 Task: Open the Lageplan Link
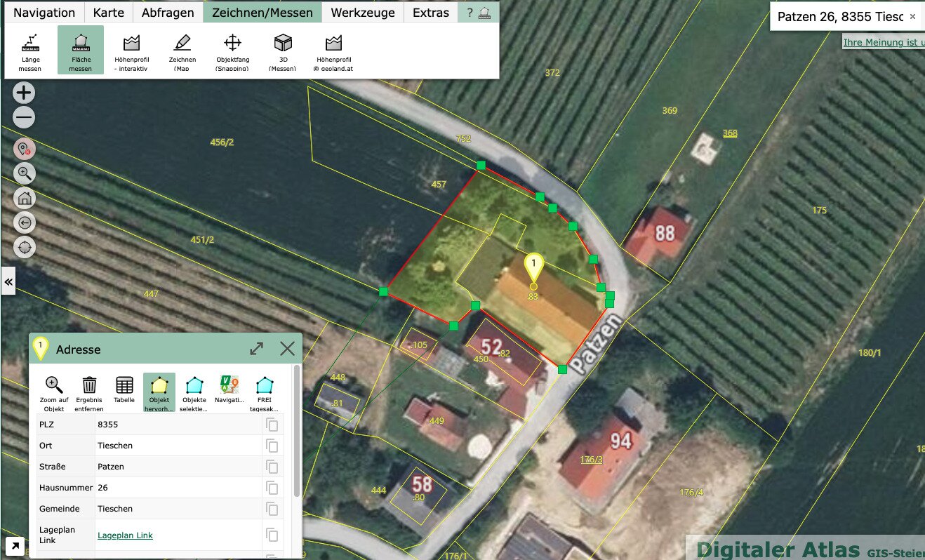coord(125,535)
